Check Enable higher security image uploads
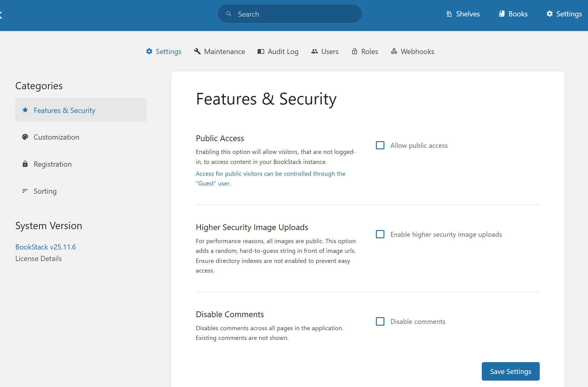This screenshot has height=387, width=588. (380, 234)
